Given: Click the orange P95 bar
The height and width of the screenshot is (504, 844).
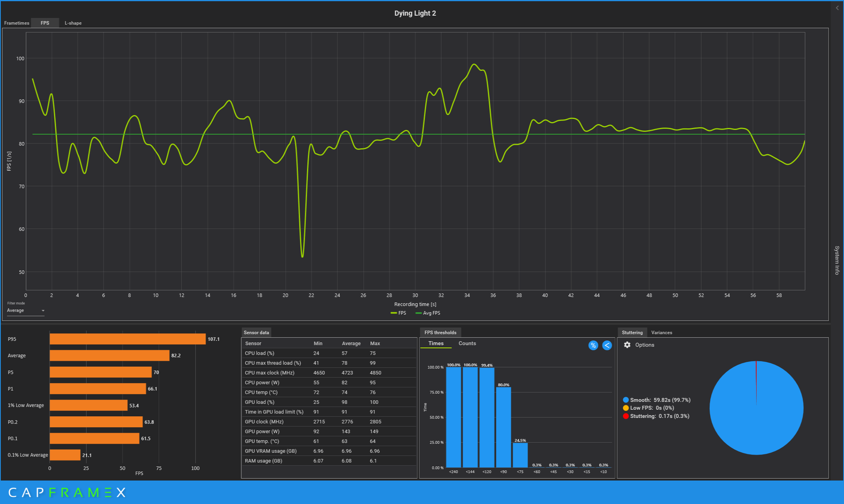Looking at the screenshot, I should 128,339.
